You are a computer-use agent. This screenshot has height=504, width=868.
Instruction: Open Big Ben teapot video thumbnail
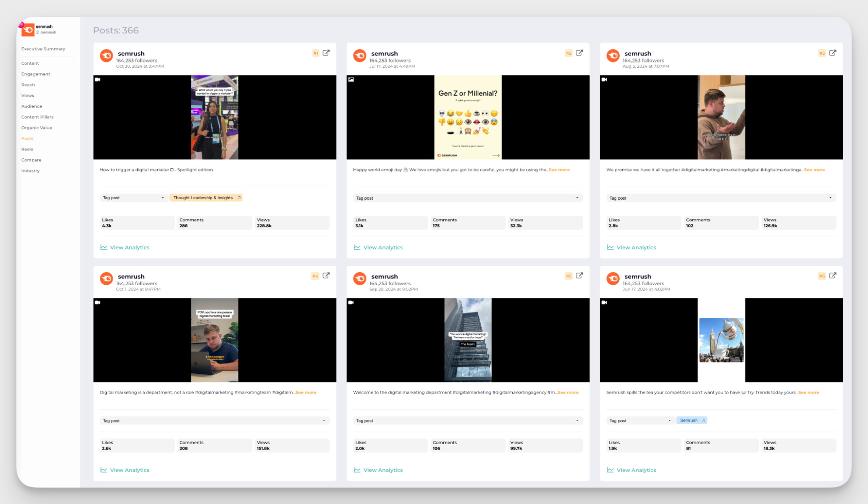tap(721, 340)
